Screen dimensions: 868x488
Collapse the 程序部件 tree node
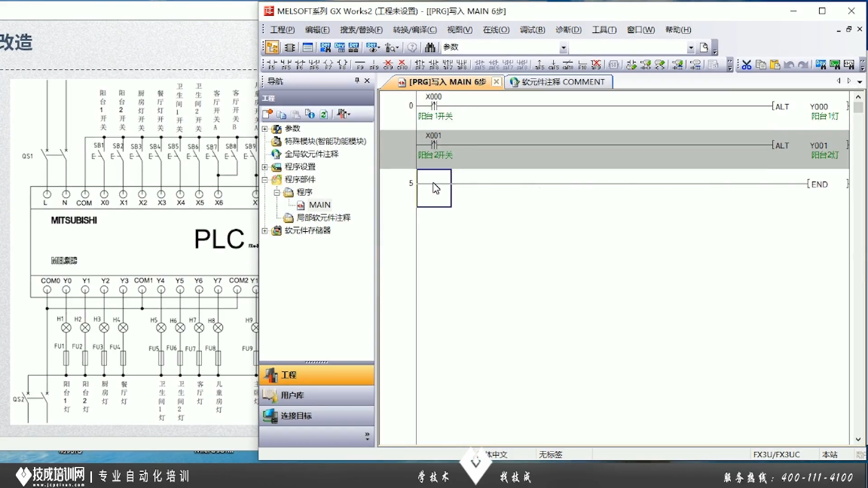264,180
